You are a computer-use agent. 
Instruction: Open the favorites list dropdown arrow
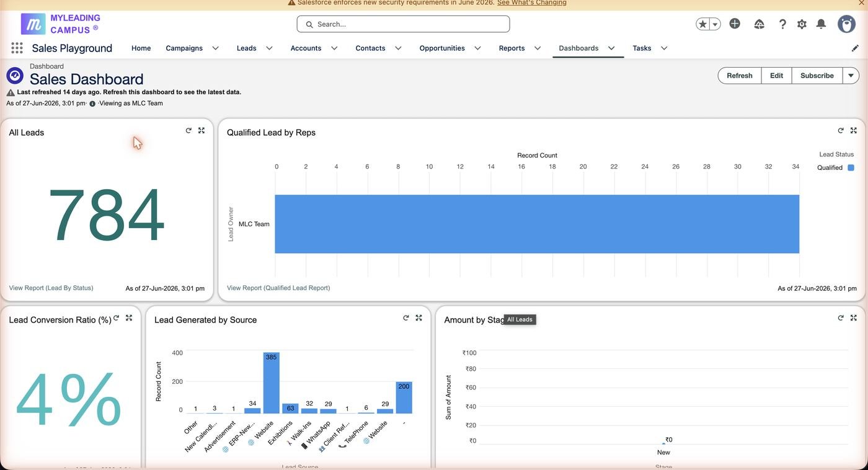click(x=715, y=24)
